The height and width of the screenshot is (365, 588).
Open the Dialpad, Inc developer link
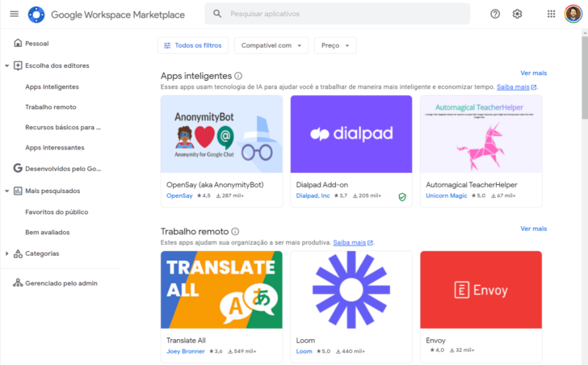click(313, 195)
